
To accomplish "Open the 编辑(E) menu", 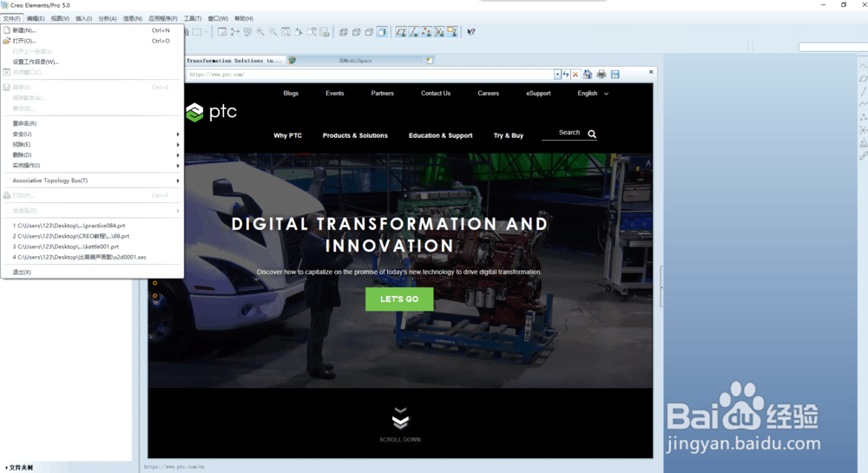I will click(36, 18).
